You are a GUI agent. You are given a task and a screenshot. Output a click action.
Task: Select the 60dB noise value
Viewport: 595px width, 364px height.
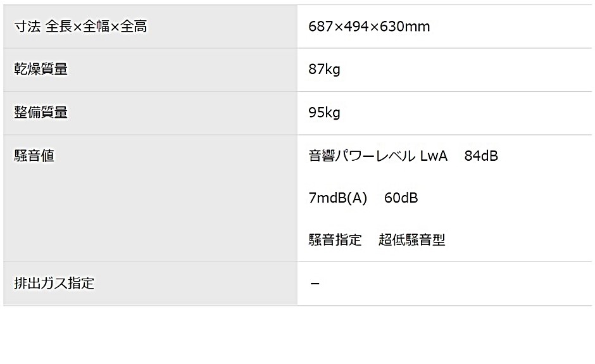pyautogui.click(x=401, y=198)
